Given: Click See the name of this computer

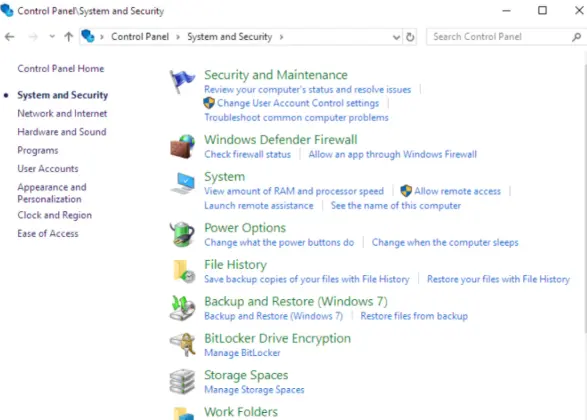Looking at the screenshot, I should click(x=396, y=206).
